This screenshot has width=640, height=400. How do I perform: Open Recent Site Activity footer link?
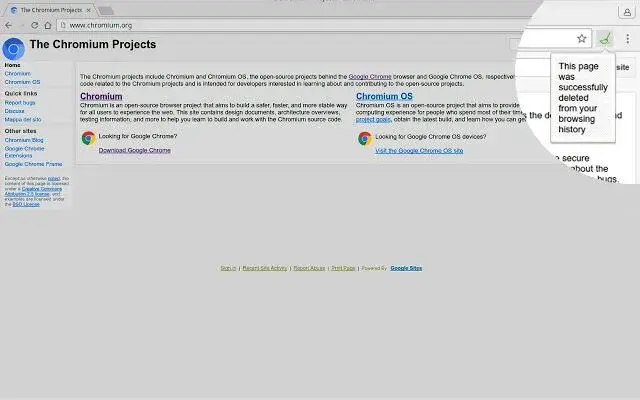point(264,268)
